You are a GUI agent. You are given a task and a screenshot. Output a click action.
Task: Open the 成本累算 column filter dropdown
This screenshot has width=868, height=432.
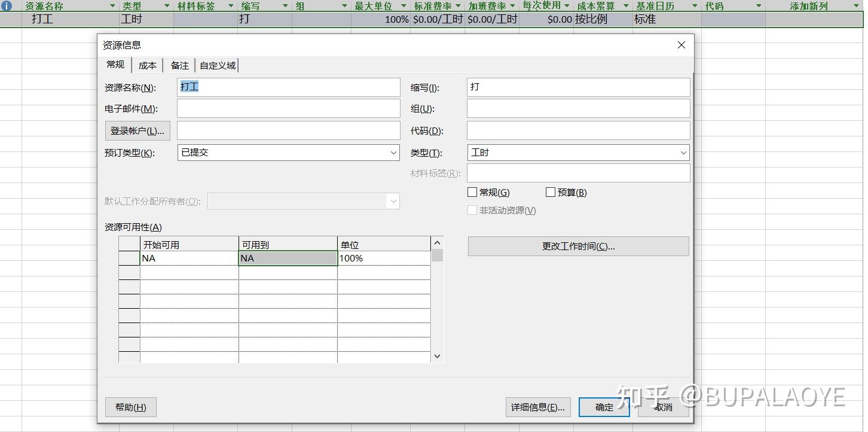[x=626, y=6]
